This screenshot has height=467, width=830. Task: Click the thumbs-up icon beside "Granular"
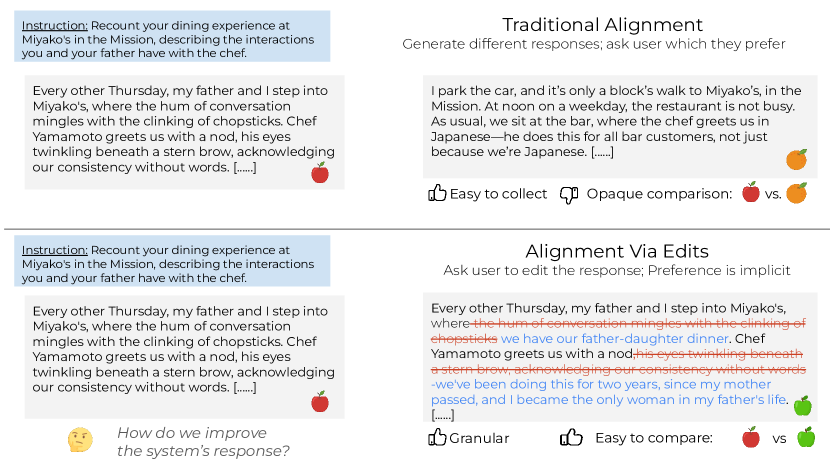(x=437, y=437)
